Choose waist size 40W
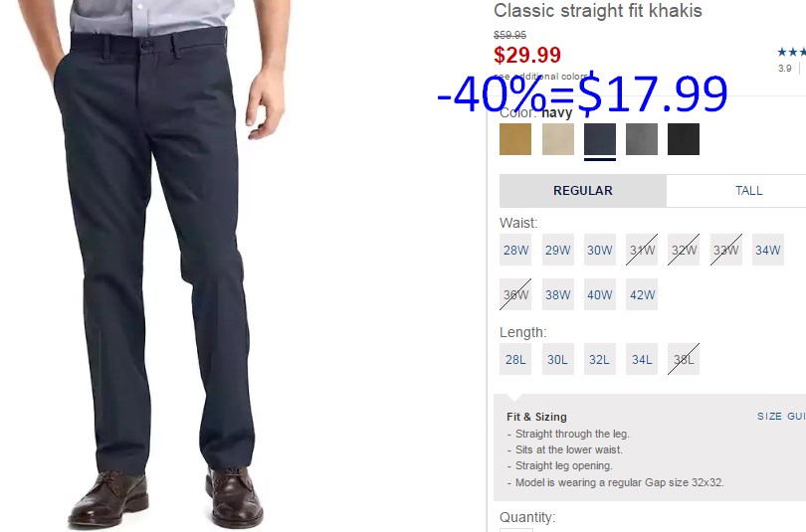 (600, 294)
